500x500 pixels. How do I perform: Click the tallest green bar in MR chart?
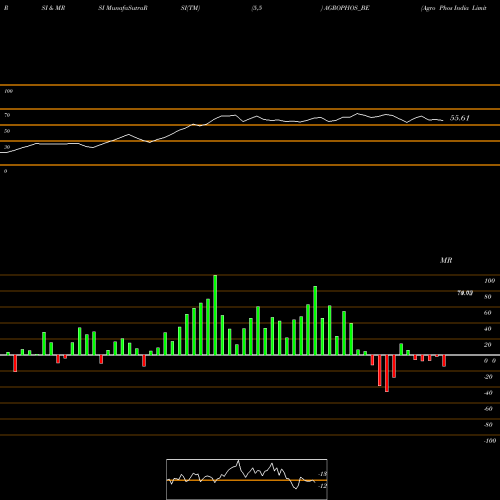215,315
